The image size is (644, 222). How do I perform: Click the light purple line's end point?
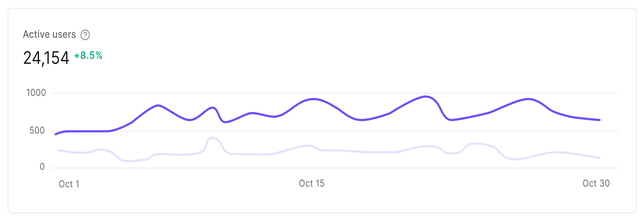[x=600, y=158]
